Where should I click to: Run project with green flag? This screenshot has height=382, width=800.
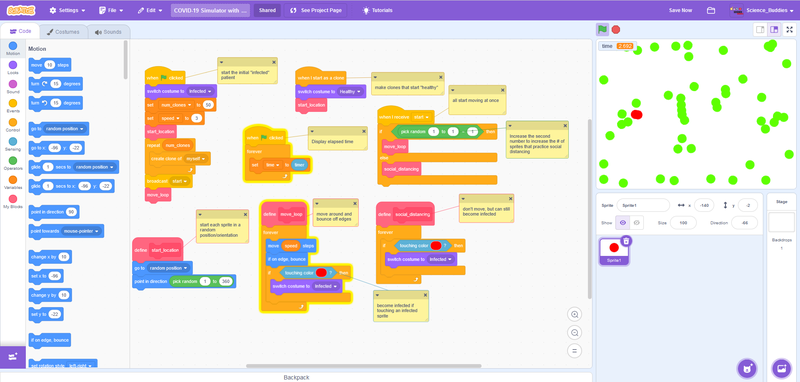pos(603,30)
